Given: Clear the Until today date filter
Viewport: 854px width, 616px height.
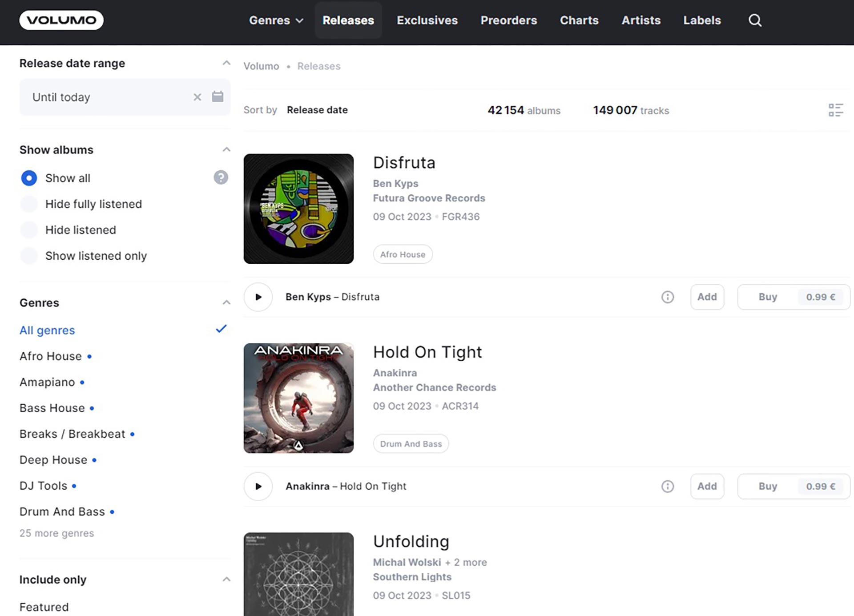Looking at the screenshot, I should [x=197, y=97].
